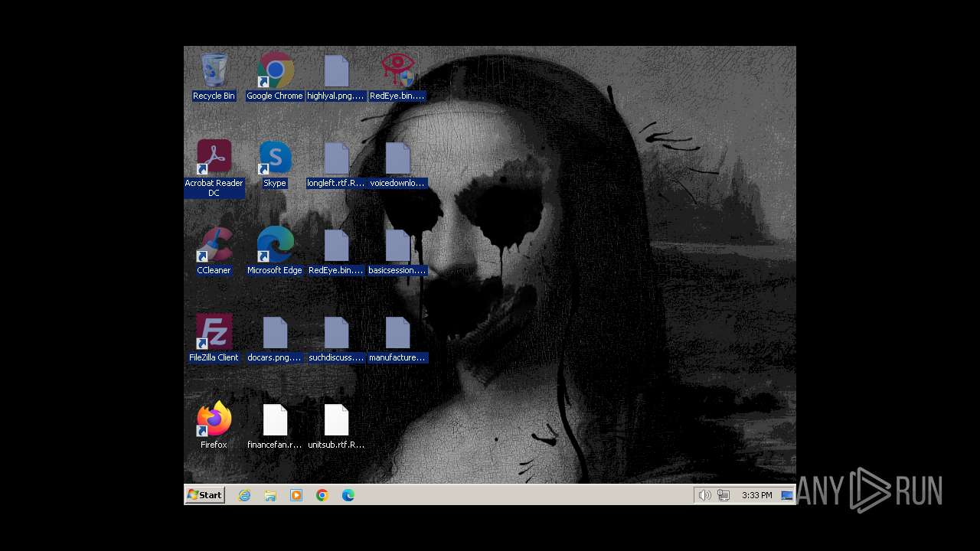The image size is (980, 551).
Task: Open the network tray icon
Action: point(724,495)
